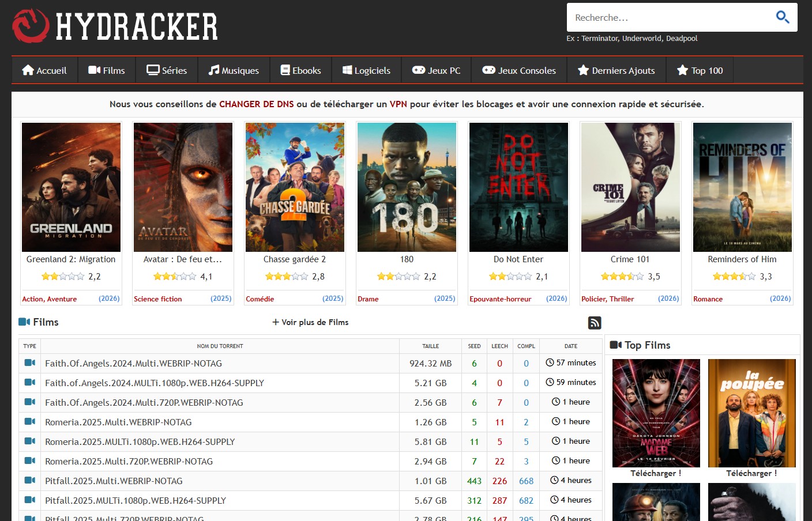Open the Greenland 2: Migration title link
The width and height of the screenshot is (812, 521).
[x=71, y=259]
